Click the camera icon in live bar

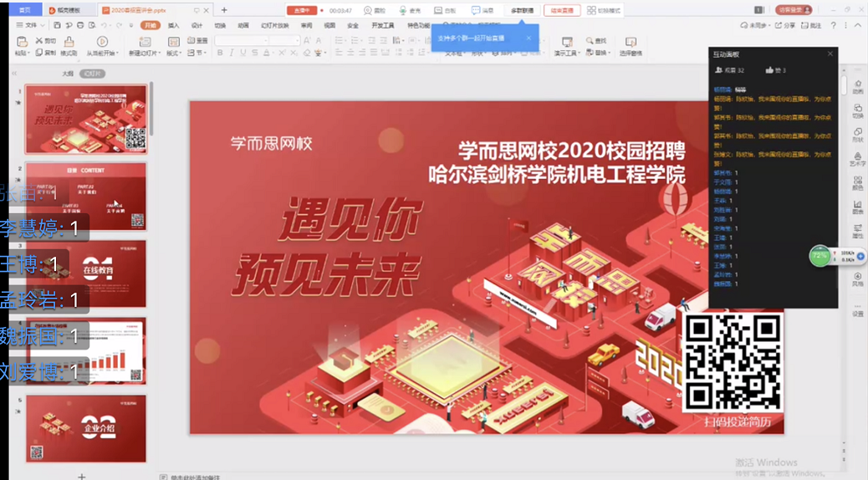coord(368,11)
